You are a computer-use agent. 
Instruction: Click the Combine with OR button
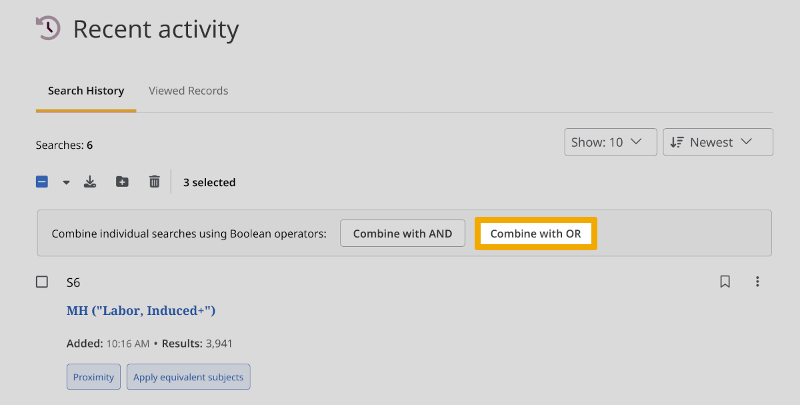pos(536,233)
